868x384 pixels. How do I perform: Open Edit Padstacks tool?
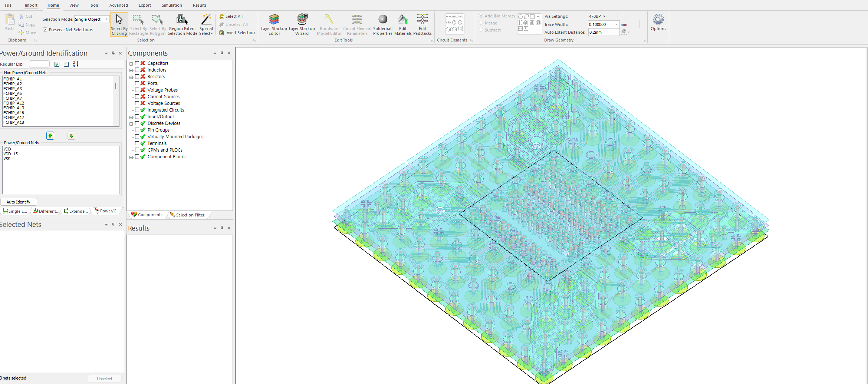[422, 24]
